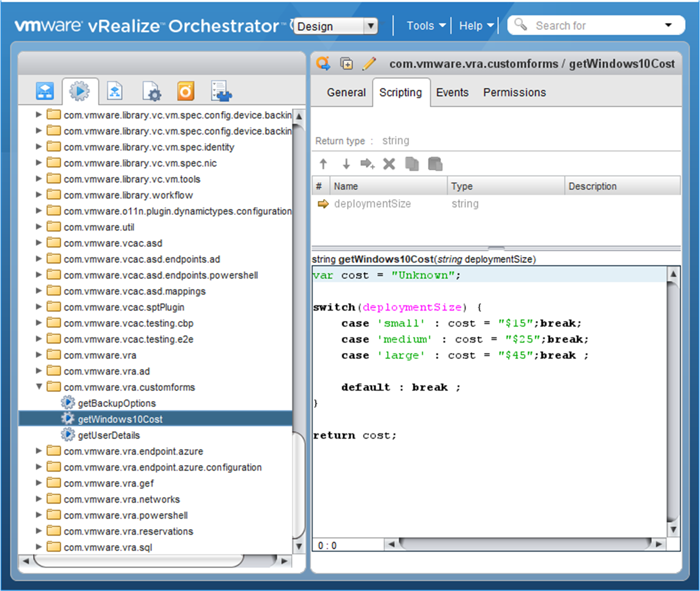Expand the com.vmware.vra.ad folder

click(38, 371)
